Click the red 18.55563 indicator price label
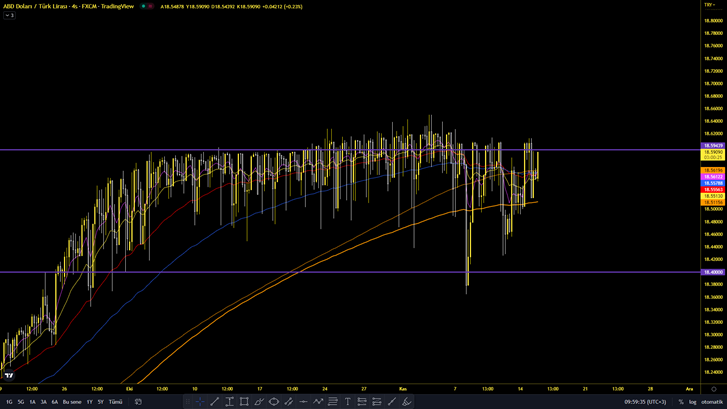Image resolution: width=727 pixels, height=409 pixels. click(713, 190)
